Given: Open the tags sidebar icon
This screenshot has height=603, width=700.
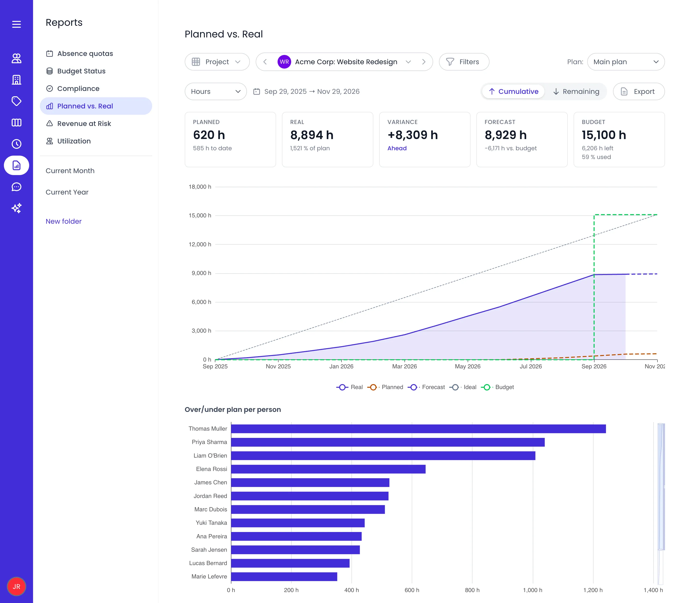Looking at the screenshot, I should point(16,101).
